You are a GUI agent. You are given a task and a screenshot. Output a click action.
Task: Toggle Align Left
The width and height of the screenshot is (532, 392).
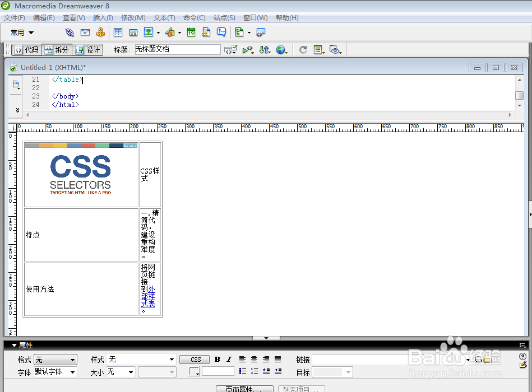click(242, 360)
